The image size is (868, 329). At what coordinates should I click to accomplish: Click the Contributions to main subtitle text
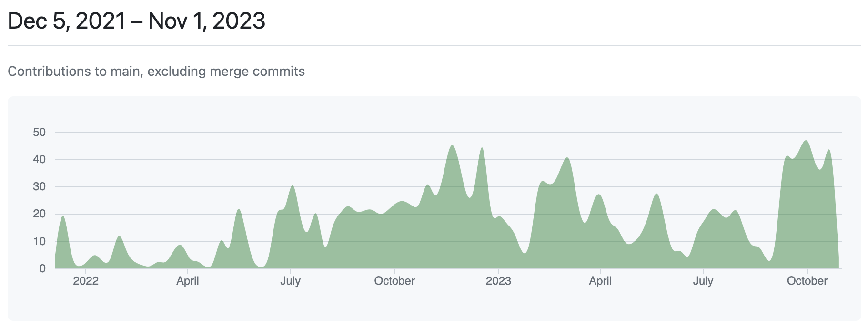156,72
